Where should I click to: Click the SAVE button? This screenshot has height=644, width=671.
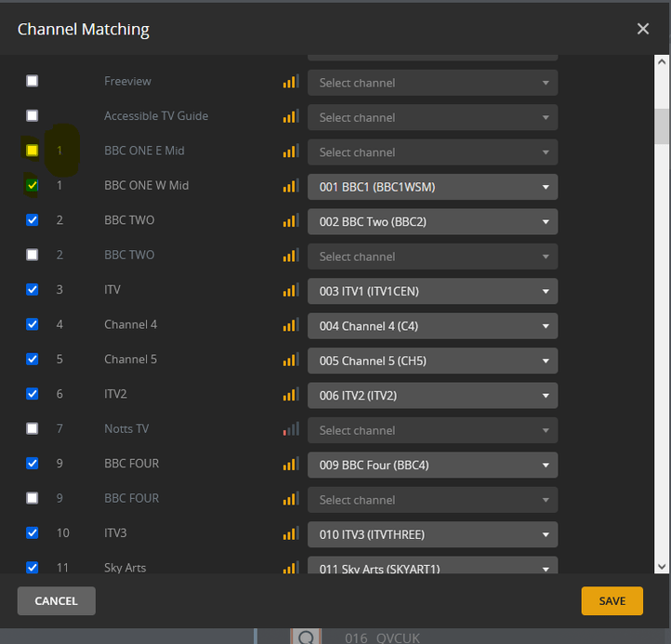pyautogui.click(x=612, y=600)
